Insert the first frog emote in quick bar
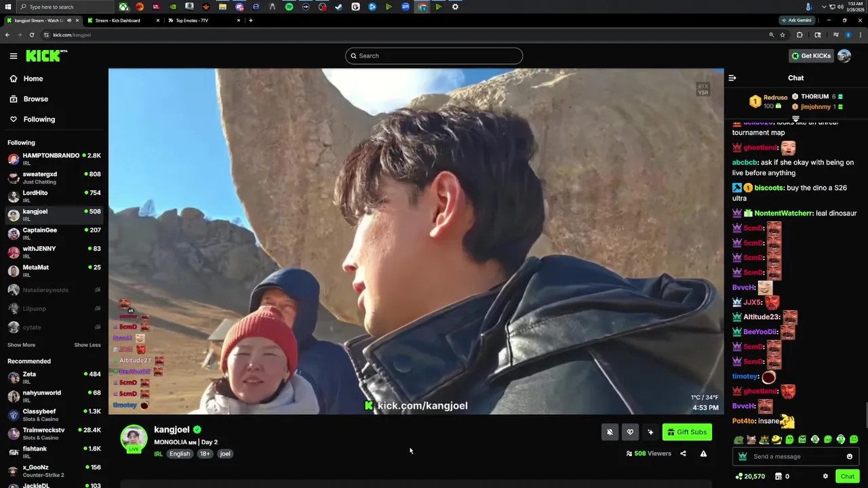The width and height of the screenshot is (868, 488). pos(738,440)
